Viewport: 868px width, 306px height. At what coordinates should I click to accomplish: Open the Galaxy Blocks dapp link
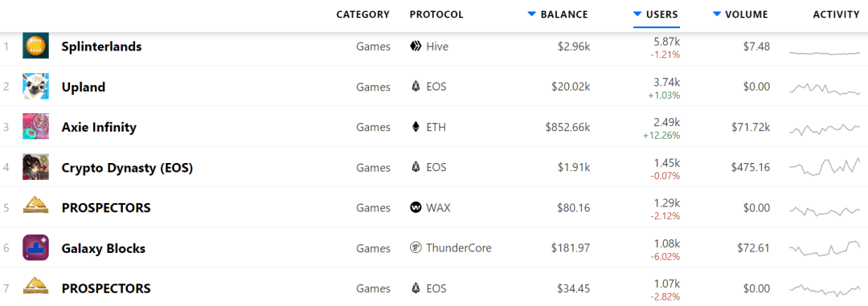pyautogui.click(x=103, y=248)
